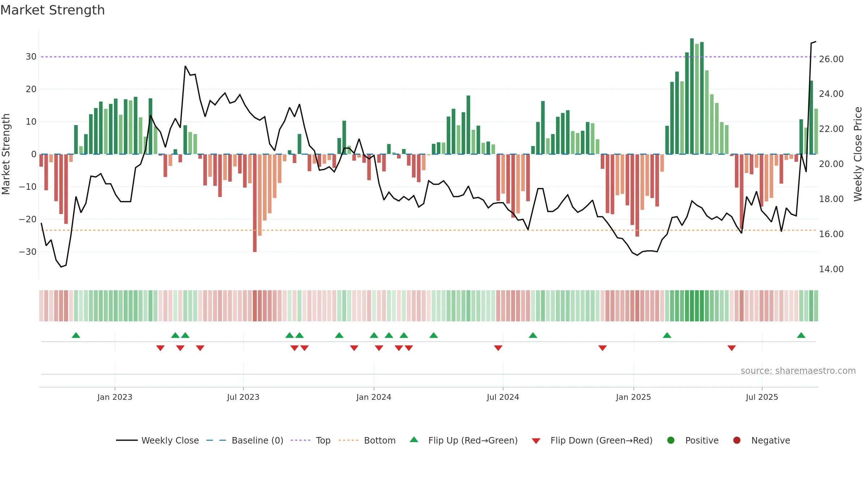
Task: Click the green flip-up marker just after Jul 2024
Action: click(x=533, y=335)
